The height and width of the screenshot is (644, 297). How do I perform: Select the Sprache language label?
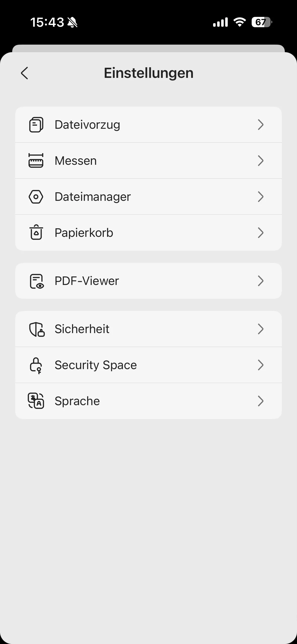coord(77,401)
